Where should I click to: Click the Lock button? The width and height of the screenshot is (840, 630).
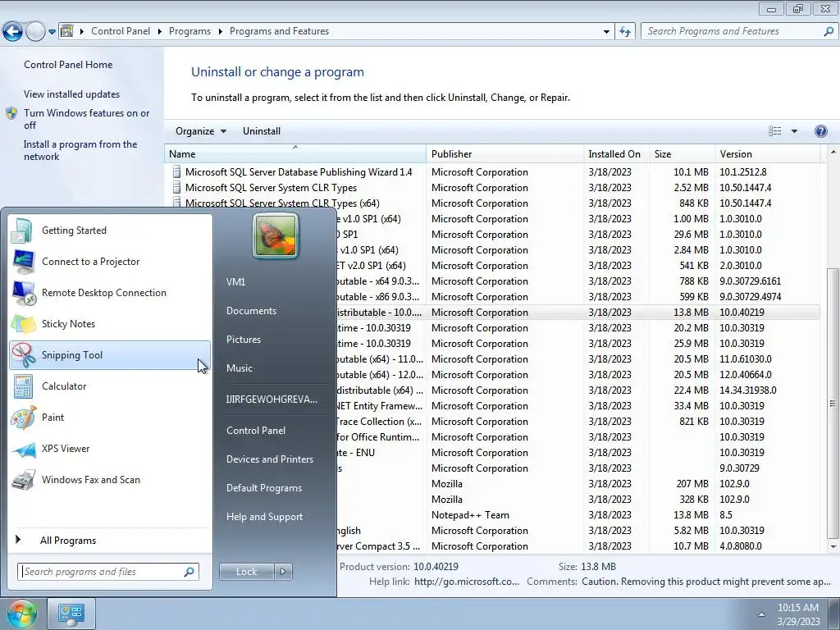[246, 572]
